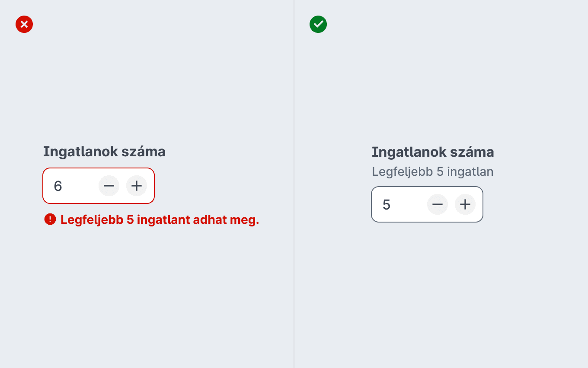Click the left 'Ingatlanok száma' label
This screenshot has height=368, width=588.
pos(104,152)
